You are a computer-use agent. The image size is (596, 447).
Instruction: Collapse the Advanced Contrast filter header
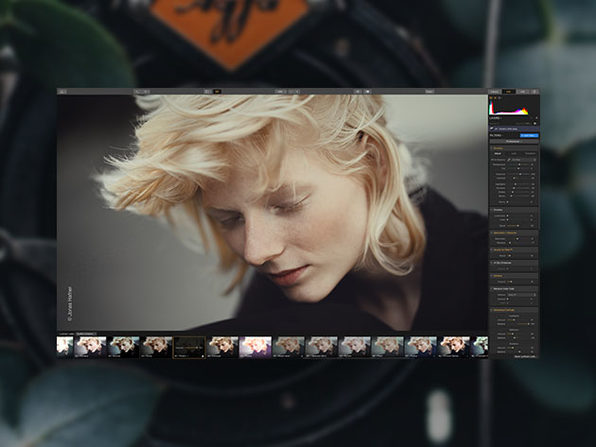click(x=514, y=310)
